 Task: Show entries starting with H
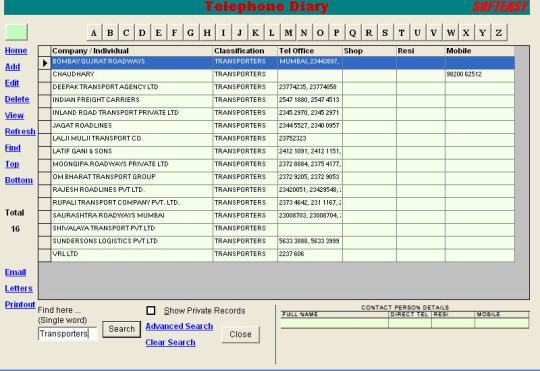coord(207,33)
